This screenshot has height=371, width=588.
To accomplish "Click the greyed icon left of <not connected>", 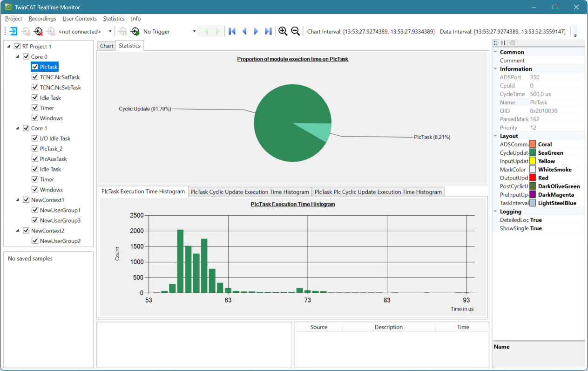I will [x=50, y=31].
